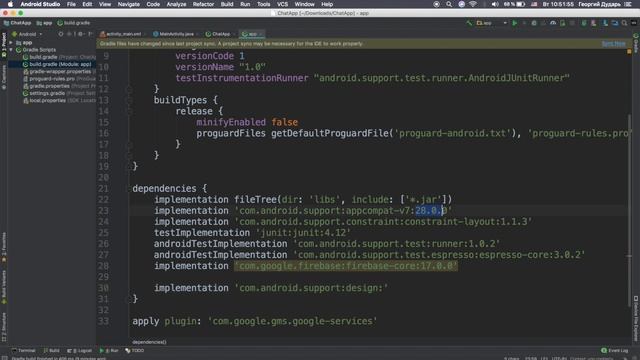Image resolution: width=640 pixels, height=360 pixels.
Task: Collapse the Gradle Scripts node
Action: pyautogui.click(x=11, y=50)
